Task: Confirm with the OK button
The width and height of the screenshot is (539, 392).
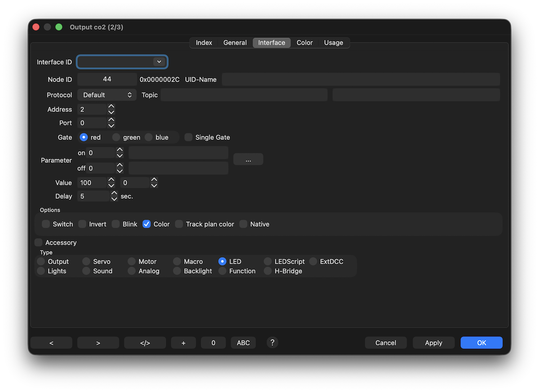Action: [482, 343]
